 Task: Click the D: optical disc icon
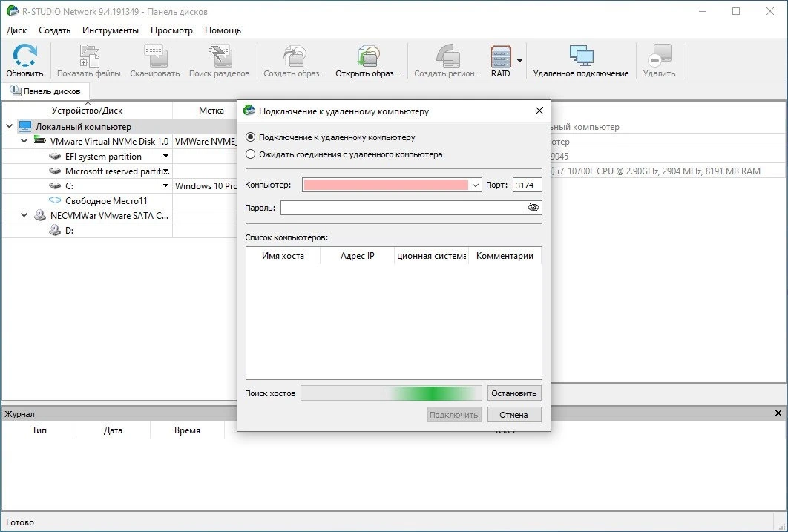click(55, 230)
